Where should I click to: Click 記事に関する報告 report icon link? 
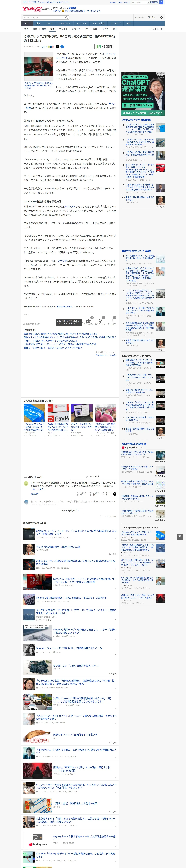coord(31,324)
